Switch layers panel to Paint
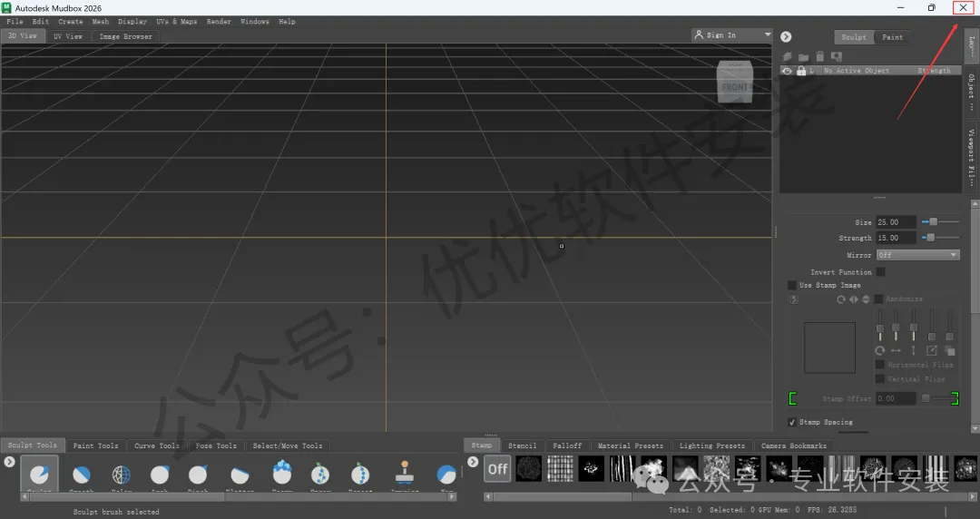980x519 pixels. [893, 37]
